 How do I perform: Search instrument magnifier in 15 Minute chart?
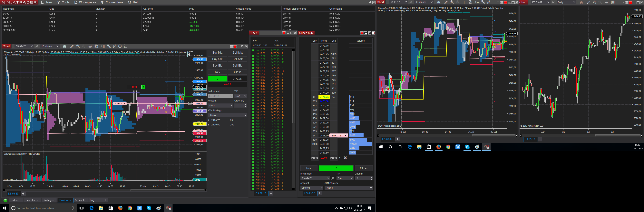click(x=36, y=46)
